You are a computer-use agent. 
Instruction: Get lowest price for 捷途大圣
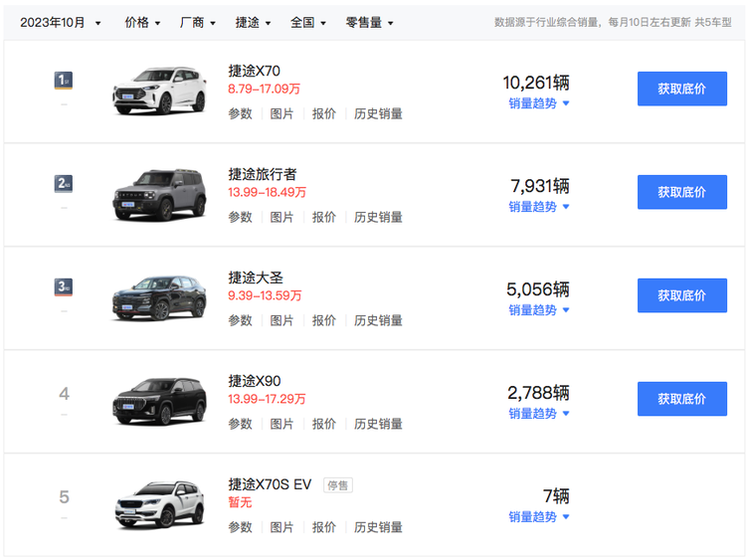(681, 295)
